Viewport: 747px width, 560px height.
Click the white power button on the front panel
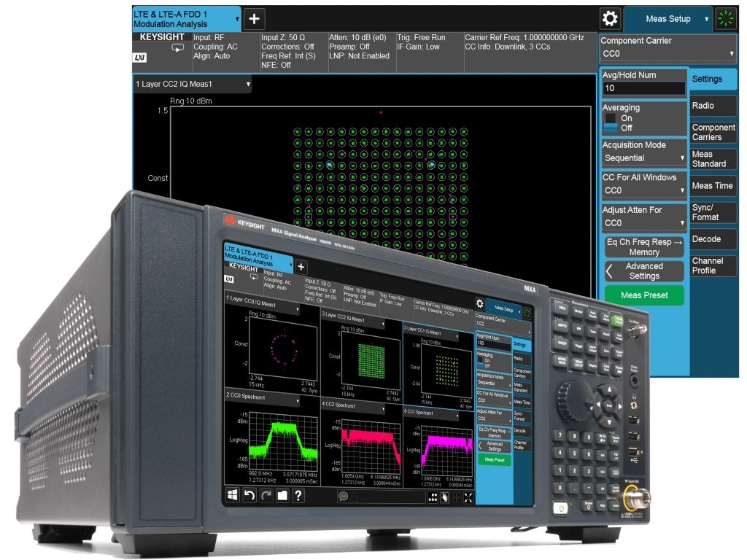click(x=561, y=508)
